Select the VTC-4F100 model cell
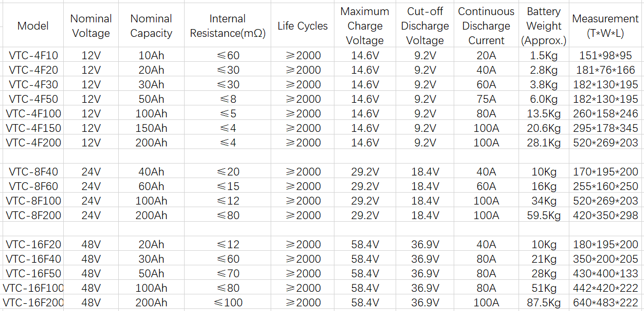The image size is (644, 311). point(33,113)
